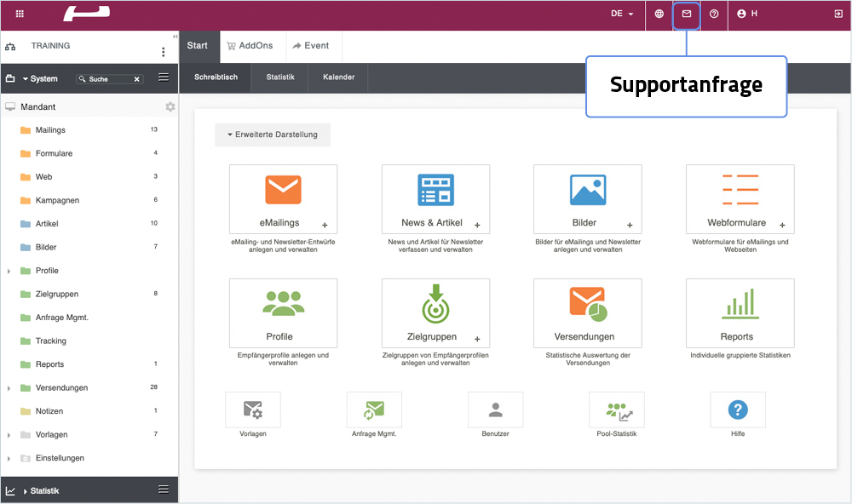Expand the Erweiterte Darstellung dropdown
The image size is (852, 504).
272,135
